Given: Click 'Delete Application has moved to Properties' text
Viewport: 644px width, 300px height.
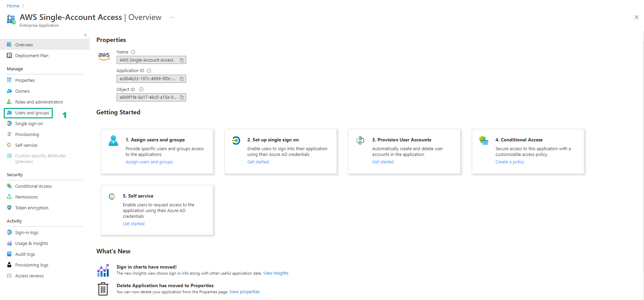Looking at the screenshot, I should [165, 285].
